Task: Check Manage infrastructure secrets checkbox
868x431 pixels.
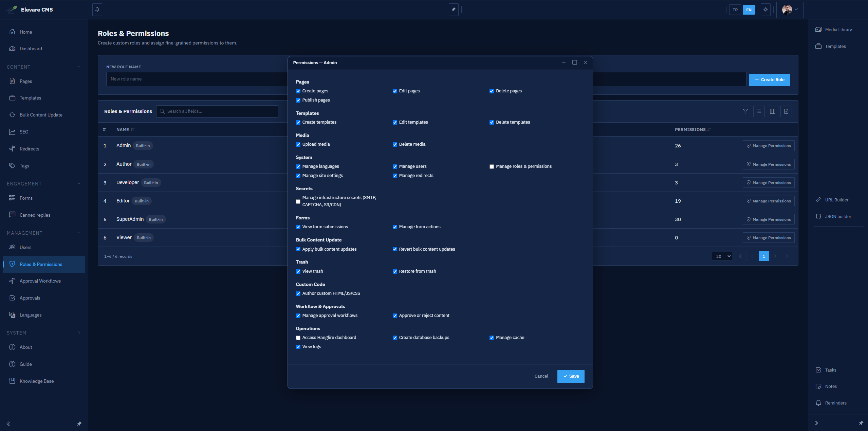Action: click(x=298, y=201)
